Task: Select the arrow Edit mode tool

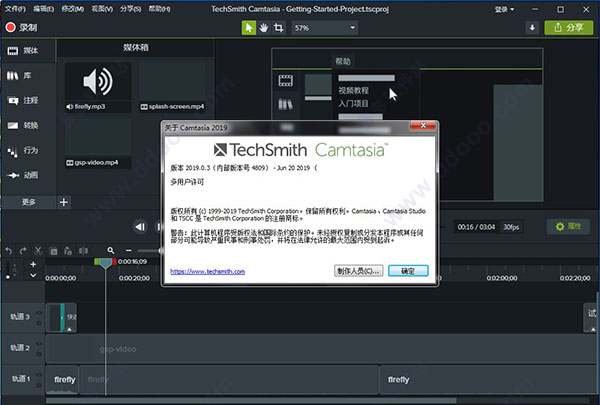Action: click(x=249, y=28)
